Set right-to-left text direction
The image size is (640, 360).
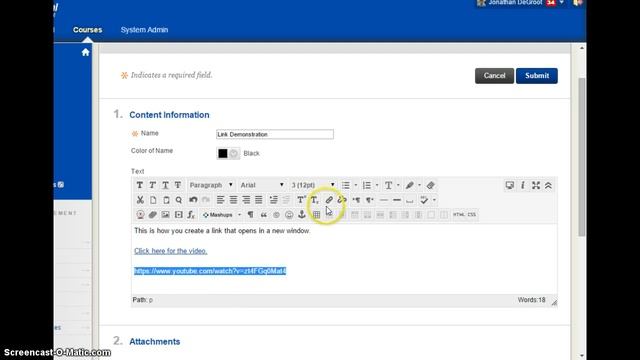coord(369,200)
